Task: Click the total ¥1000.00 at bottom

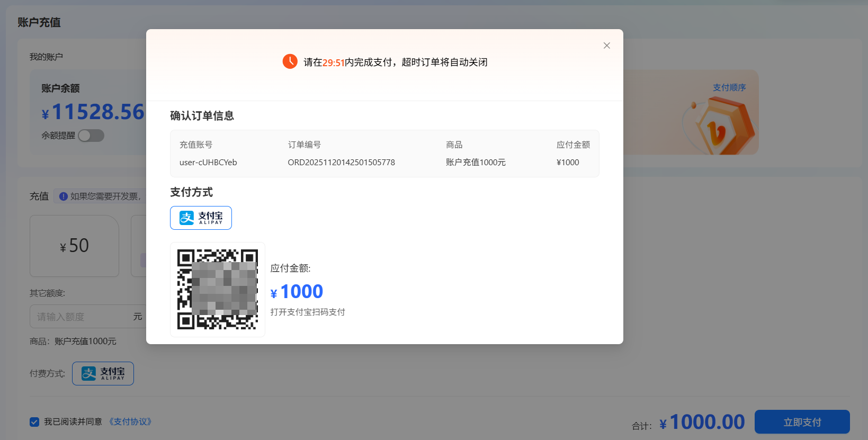Action: [x=702, y=422]
